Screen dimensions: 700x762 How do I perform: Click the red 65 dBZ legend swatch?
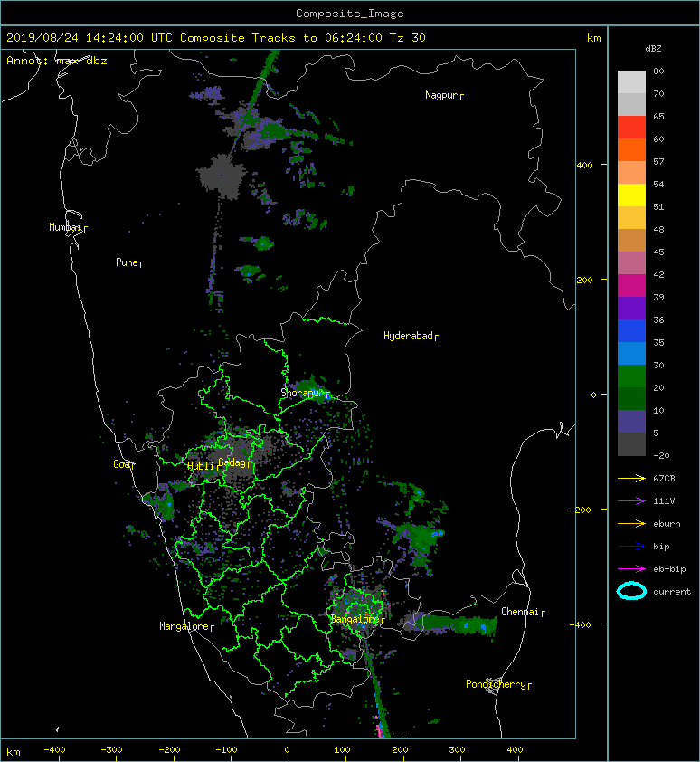(631, 128)
